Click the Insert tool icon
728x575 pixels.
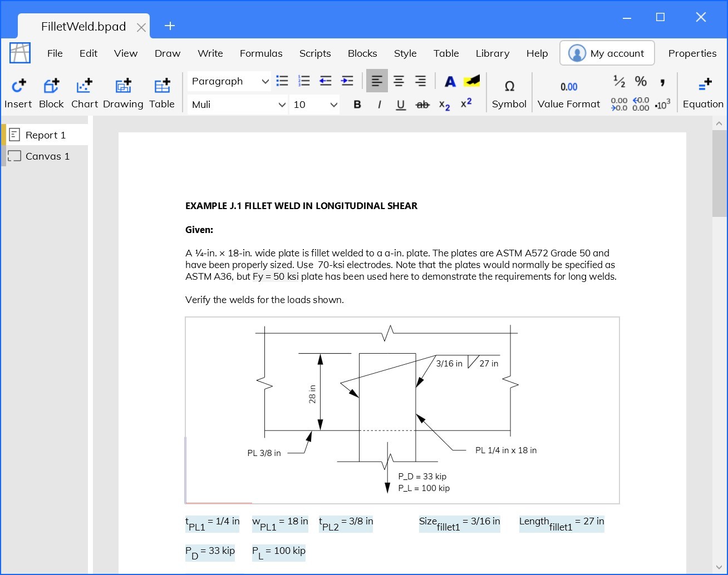pyautogui.click(x=18, y=86)
